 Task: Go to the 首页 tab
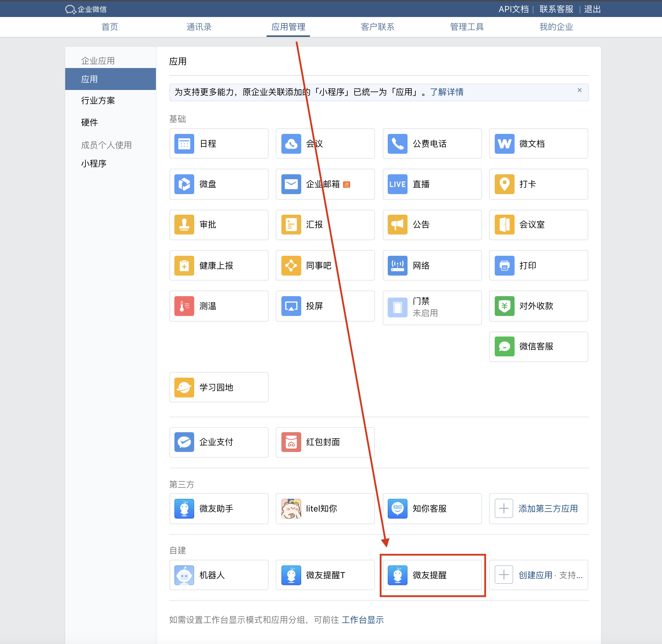pyautogui.click(x=110, y=27)
